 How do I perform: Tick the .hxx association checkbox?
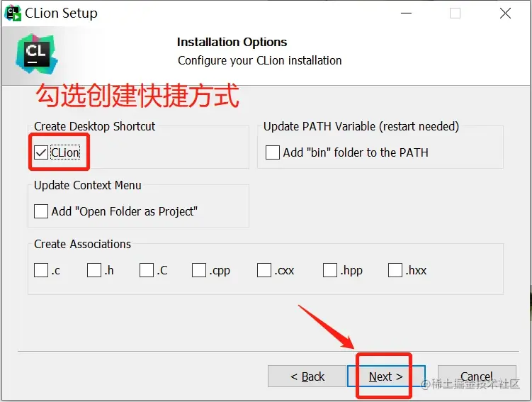click(x=395, y=270)
